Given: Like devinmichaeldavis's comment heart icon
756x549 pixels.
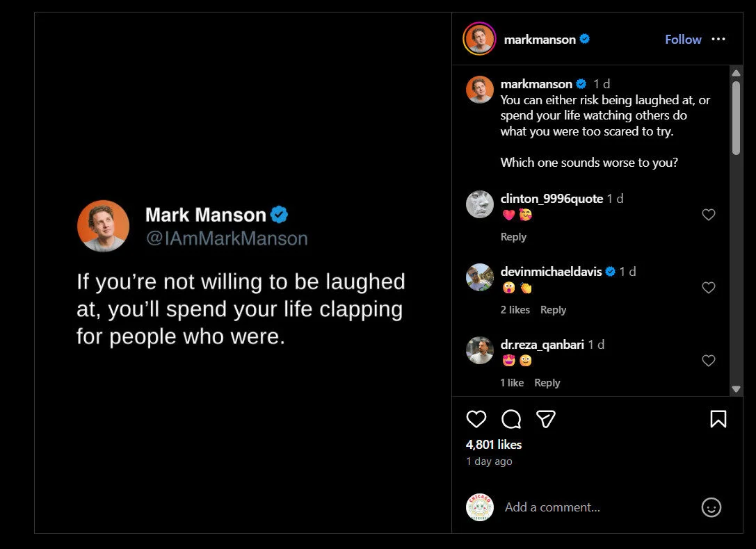Looking at the screenshot, I should pos(709,288).
